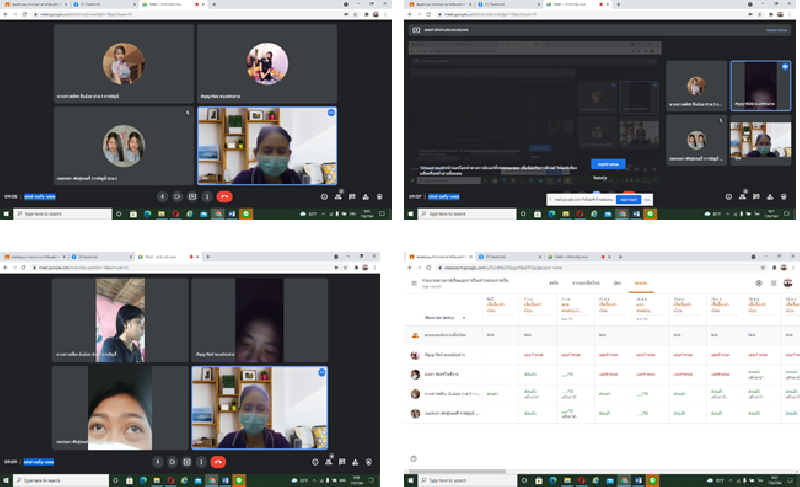Switch to the Stream tab in Classroom
This screenshot has width=800, height=487.
click(x=554, y=283)
